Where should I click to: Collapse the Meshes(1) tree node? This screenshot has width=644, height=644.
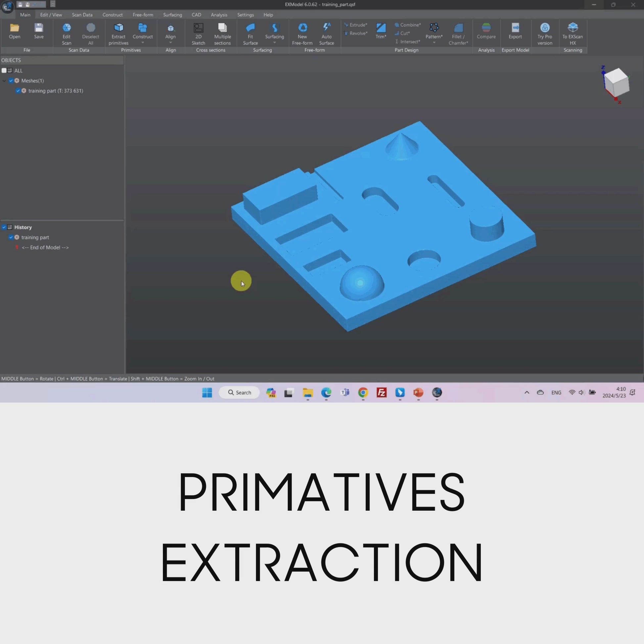coord(4,81)
